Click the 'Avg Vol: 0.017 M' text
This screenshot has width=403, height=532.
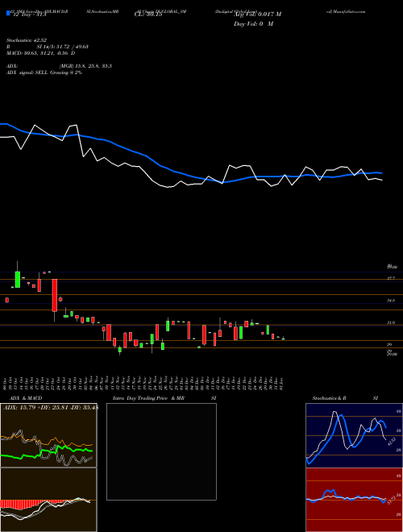coord(257,14)
